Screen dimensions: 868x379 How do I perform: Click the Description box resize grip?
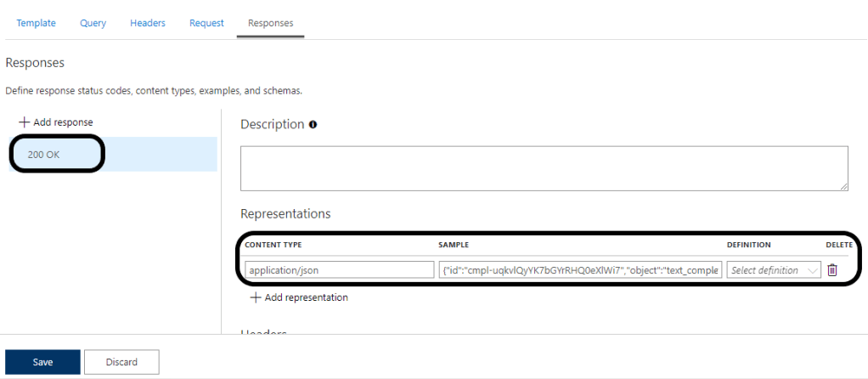pyautogui.click(x=843, y=186)
